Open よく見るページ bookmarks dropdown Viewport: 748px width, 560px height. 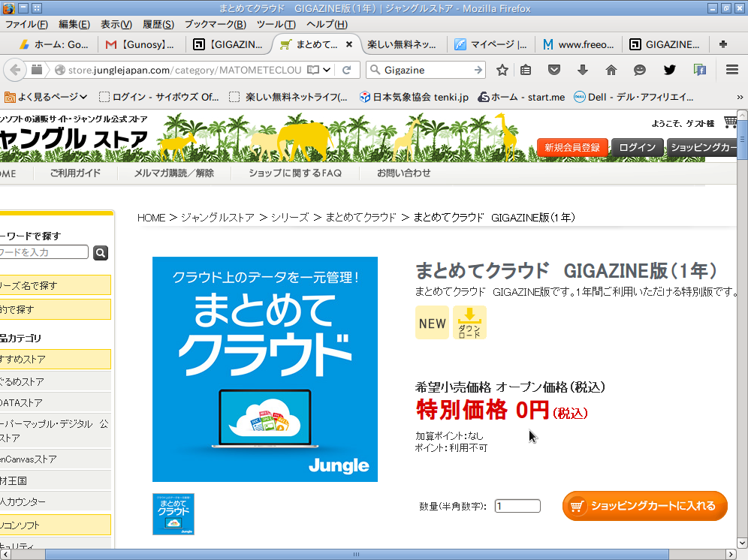point(46,98)
